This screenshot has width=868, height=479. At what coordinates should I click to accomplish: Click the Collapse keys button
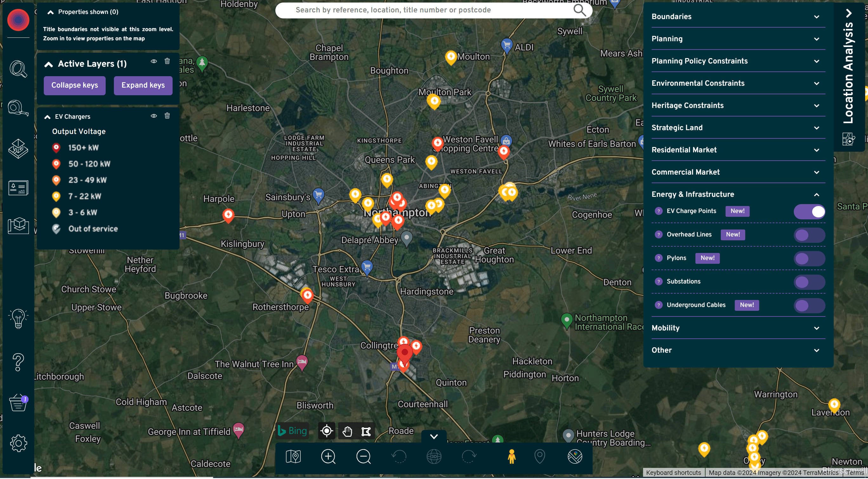[75, 85]
